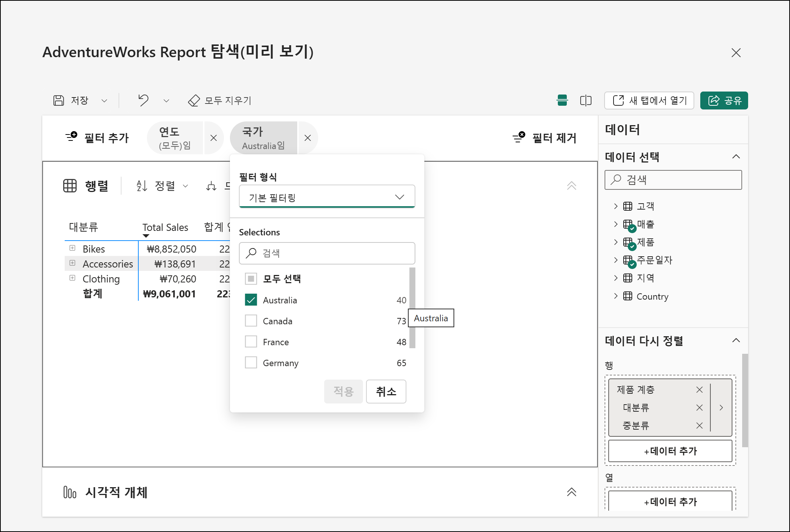Switch to side-by-side layout icon
The image size is (790, 532).
click(x=585, y=100)
